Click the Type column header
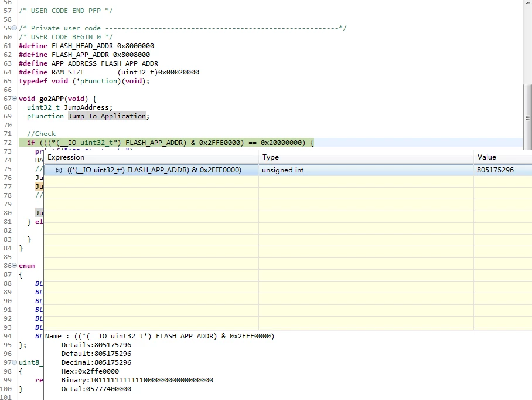532x400 pixels. [x=366, y=157]
